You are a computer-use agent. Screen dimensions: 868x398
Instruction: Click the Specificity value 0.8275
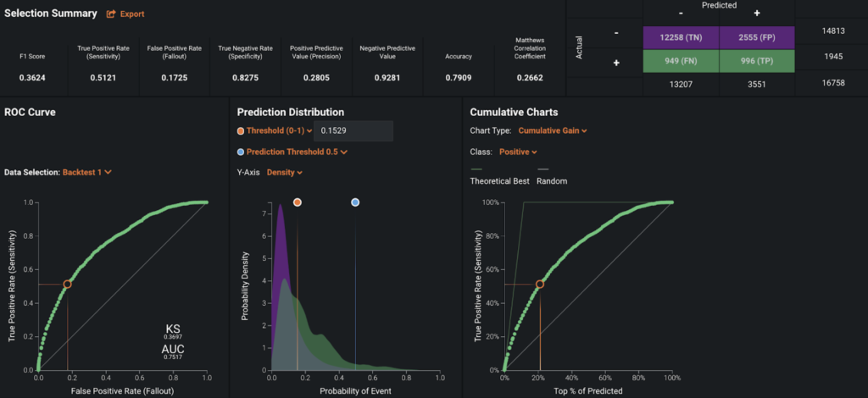(246, 78)
